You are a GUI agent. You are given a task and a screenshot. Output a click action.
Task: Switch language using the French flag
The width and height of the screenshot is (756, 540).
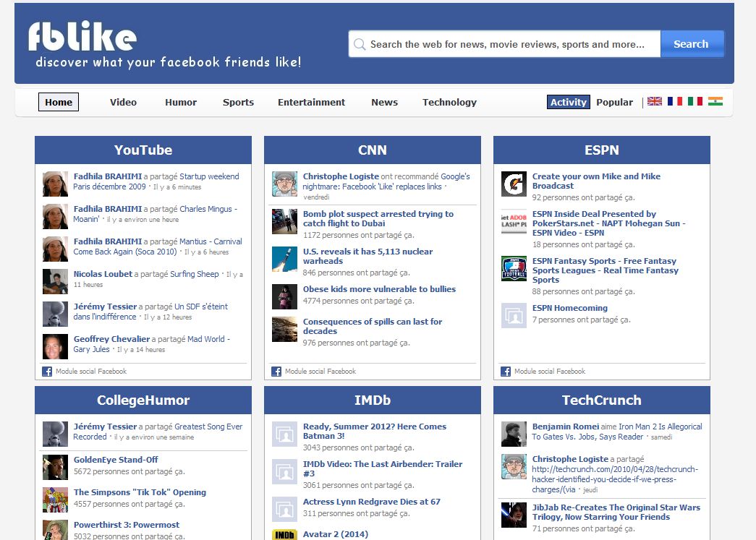point(674,101)
